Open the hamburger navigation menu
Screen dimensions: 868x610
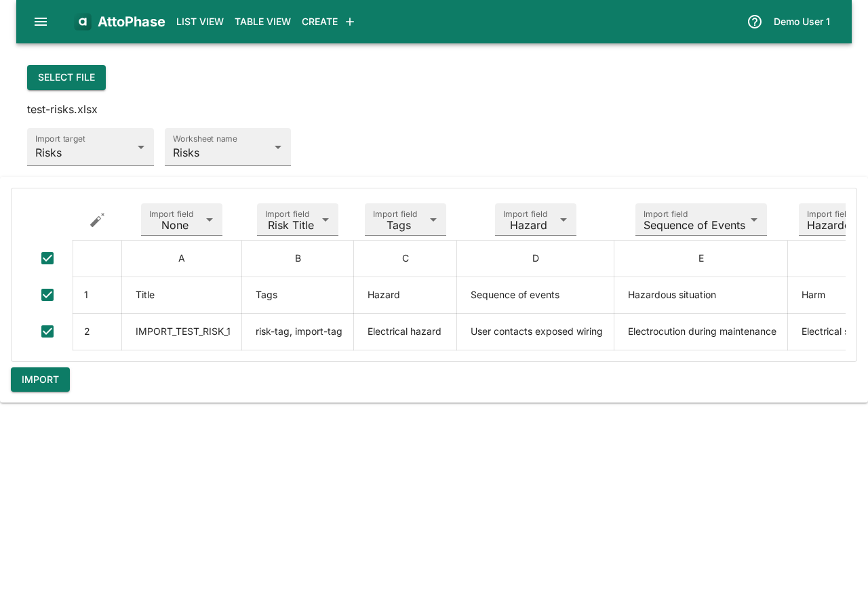[39, 21]
